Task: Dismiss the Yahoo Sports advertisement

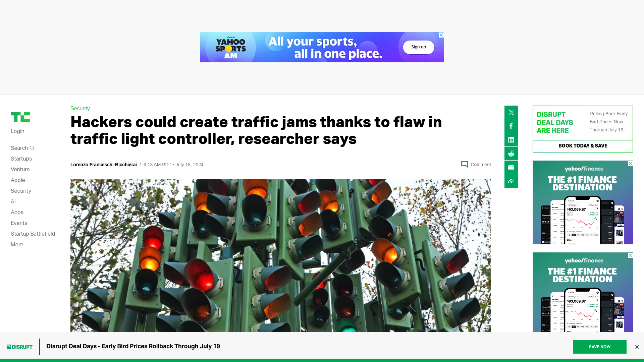Action: pos(441,35)
